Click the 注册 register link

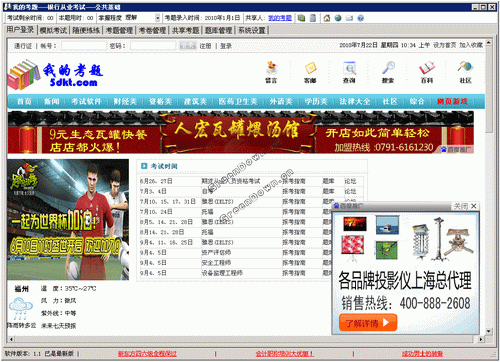(x=205, y=46)
